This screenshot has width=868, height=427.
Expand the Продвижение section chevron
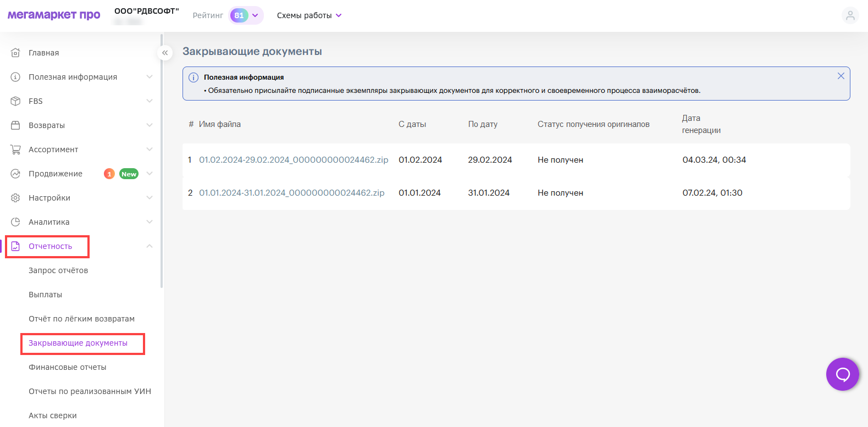pyautogui.click(x=150, y=174)
